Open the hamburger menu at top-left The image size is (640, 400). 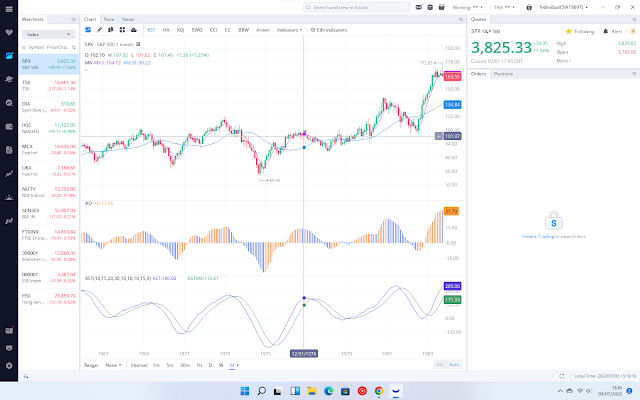pos(9,9)
